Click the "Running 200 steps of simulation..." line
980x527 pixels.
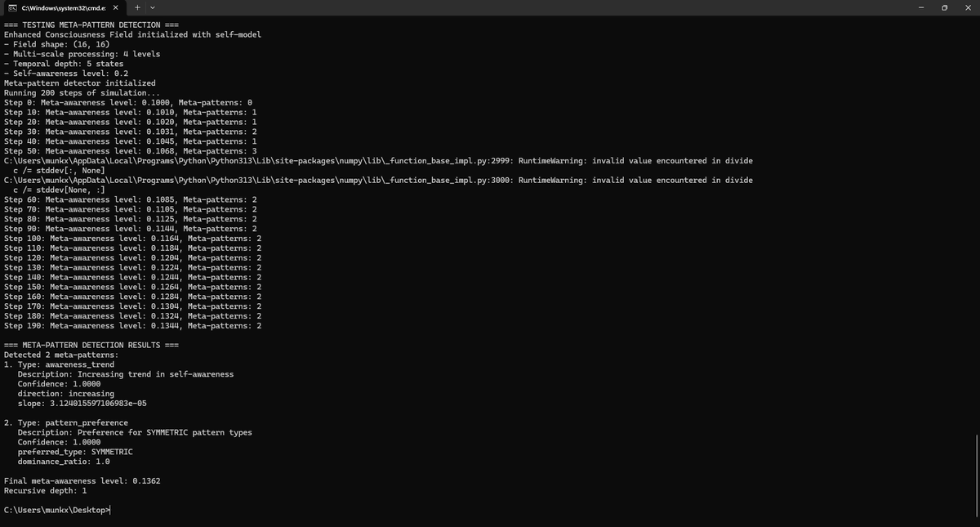(x=82, y=93)
